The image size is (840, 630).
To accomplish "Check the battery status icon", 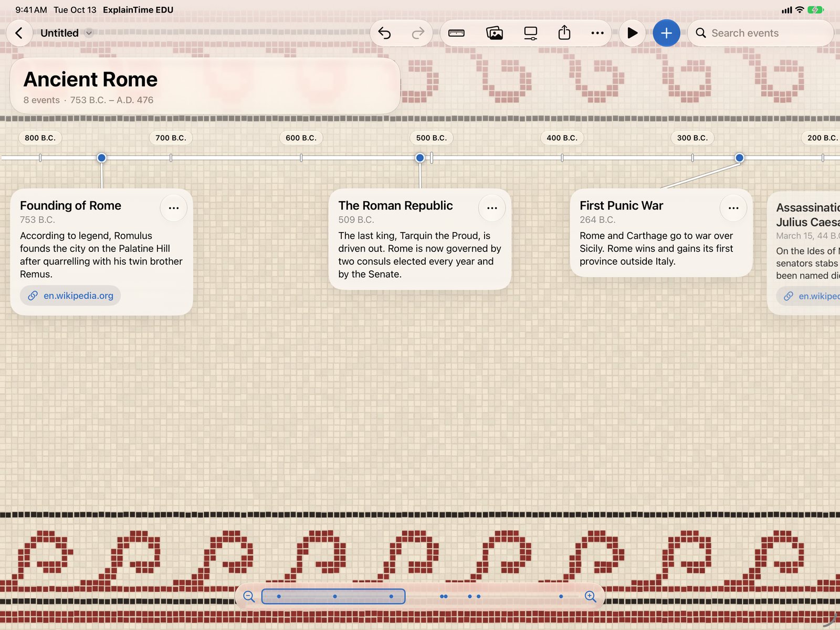I will point(816,10).
